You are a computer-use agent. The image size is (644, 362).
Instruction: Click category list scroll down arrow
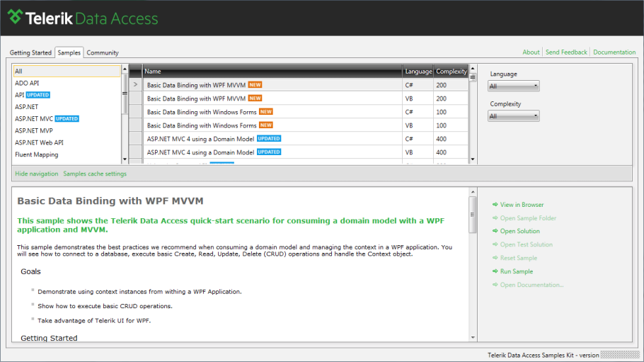[x=125, y=159]
